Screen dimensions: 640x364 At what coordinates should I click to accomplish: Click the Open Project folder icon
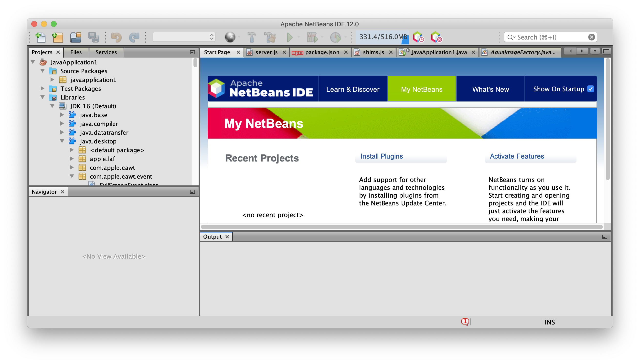click(x=75, y=37)
